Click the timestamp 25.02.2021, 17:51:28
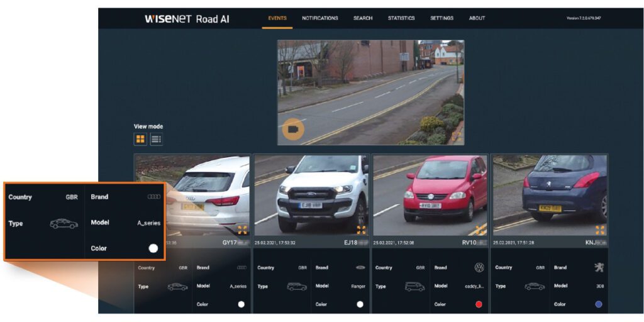The image size is (644, 322). point(513,243)
